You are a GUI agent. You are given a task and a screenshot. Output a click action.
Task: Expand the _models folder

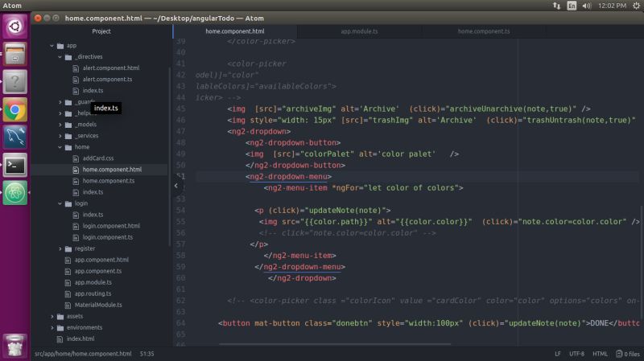click(x=60, y=125)
